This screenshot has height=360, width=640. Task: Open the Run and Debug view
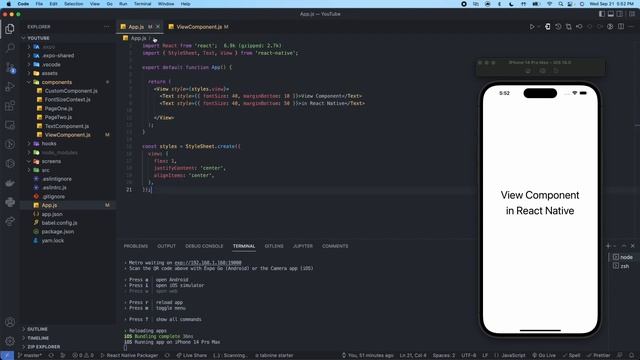(x=10, y=87)
